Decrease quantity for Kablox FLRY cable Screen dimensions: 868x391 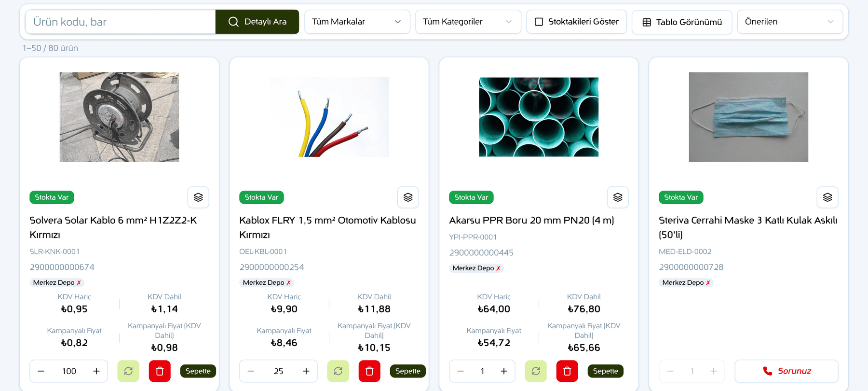(251, 371)
